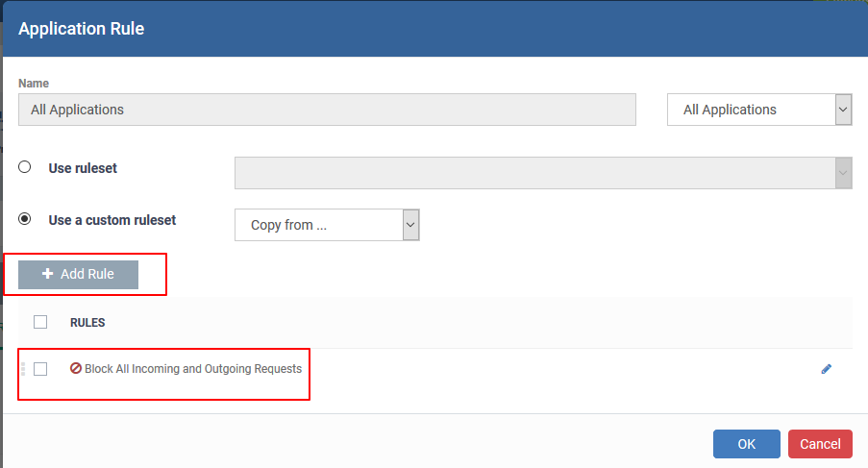The image size is (868, 468).
Task: Edit the Block All Incoming rule pencil icon
Action: [826, 369]
